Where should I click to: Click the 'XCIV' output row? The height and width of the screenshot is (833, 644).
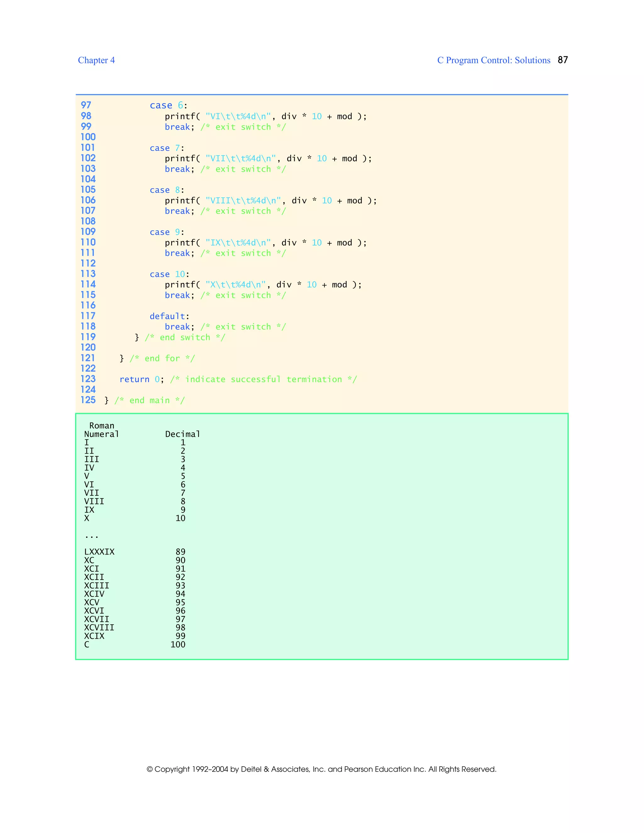(135, 594)
